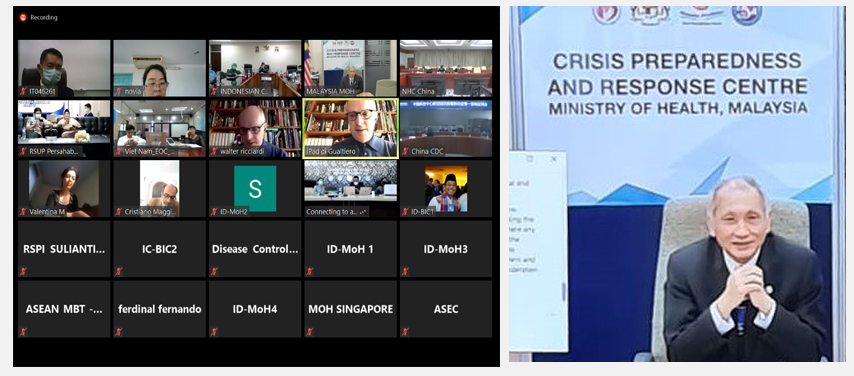
Task: Click the red Recording indicator icon
Action: 23,17
